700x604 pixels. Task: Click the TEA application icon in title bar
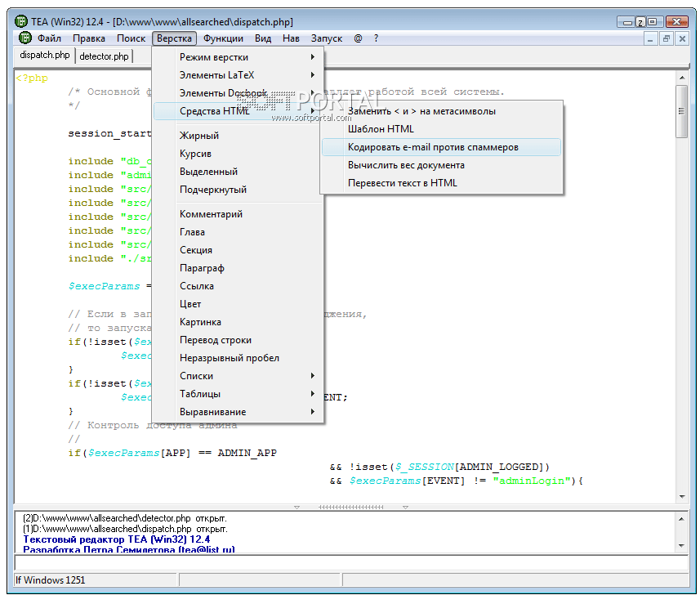point(21,21)
